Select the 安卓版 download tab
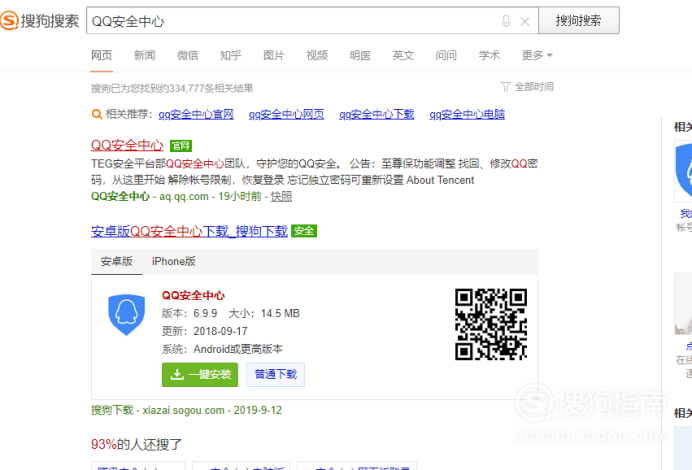692x470 pixels. pos(117,261)
